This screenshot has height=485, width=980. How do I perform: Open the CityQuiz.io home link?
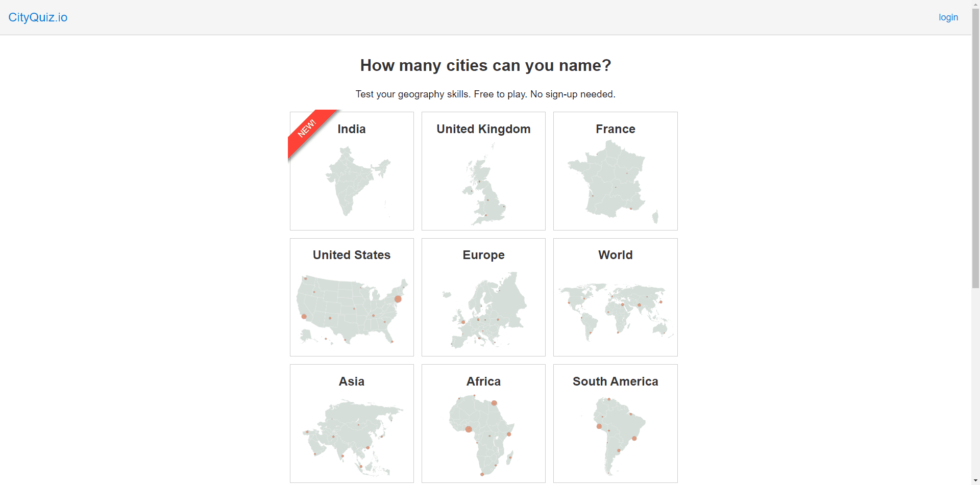tap(38, 17)
